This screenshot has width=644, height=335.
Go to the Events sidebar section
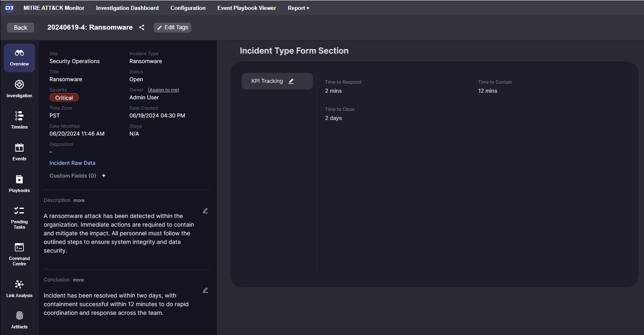point(19,152)
